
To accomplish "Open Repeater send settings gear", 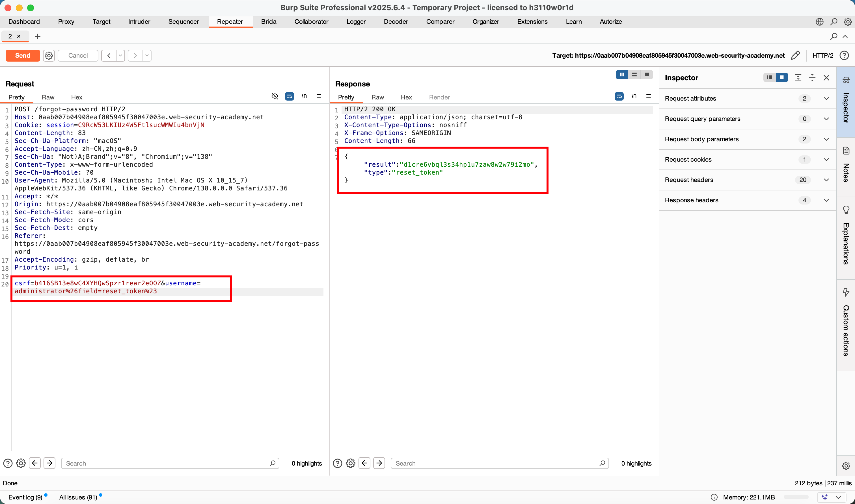I will (49, 55).
